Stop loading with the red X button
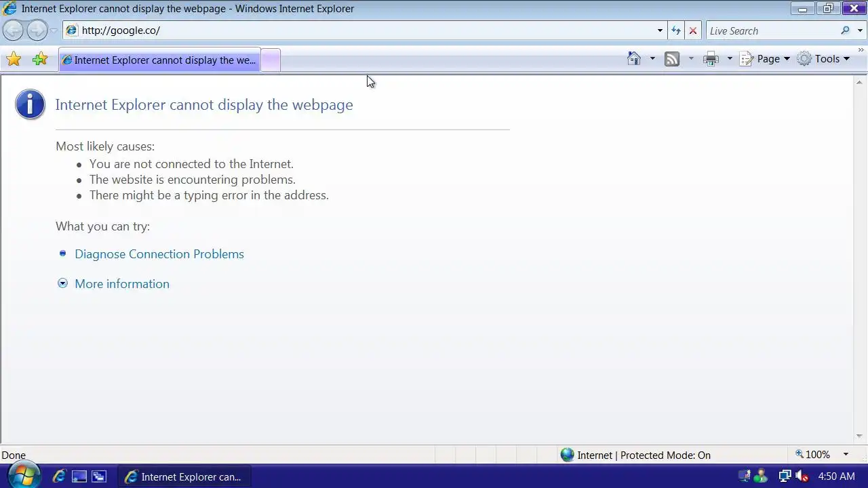 coord(692,30)
